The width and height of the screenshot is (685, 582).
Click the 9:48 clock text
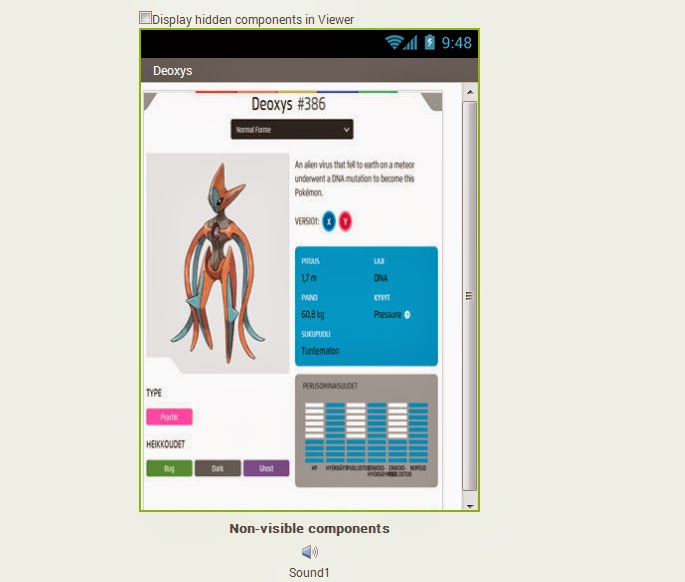[x=457, y=43]
